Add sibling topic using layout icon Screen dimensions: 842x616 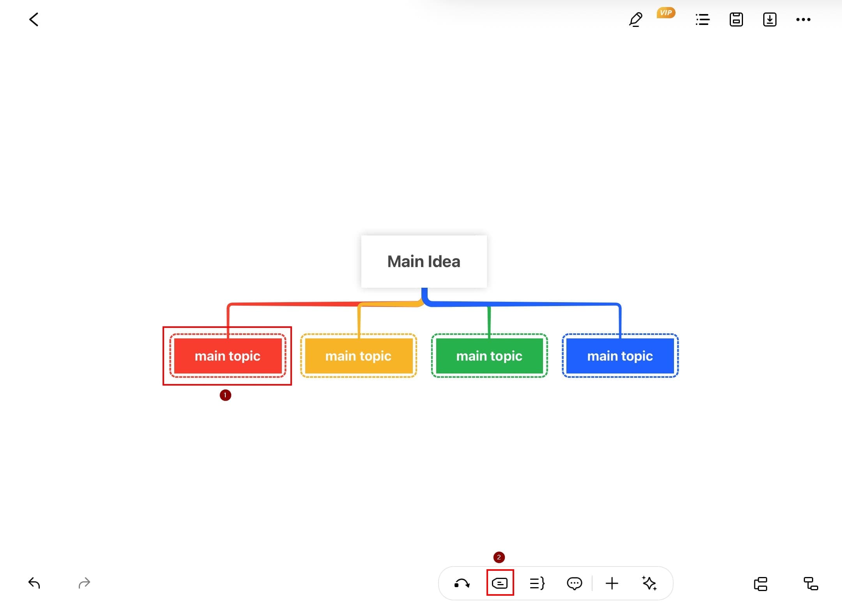click(x=761, y=584)
